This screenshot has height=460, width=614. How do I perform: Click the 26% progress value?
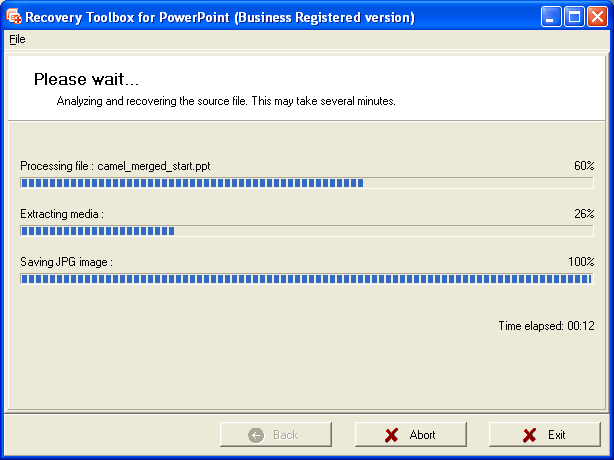click(584, 214)
